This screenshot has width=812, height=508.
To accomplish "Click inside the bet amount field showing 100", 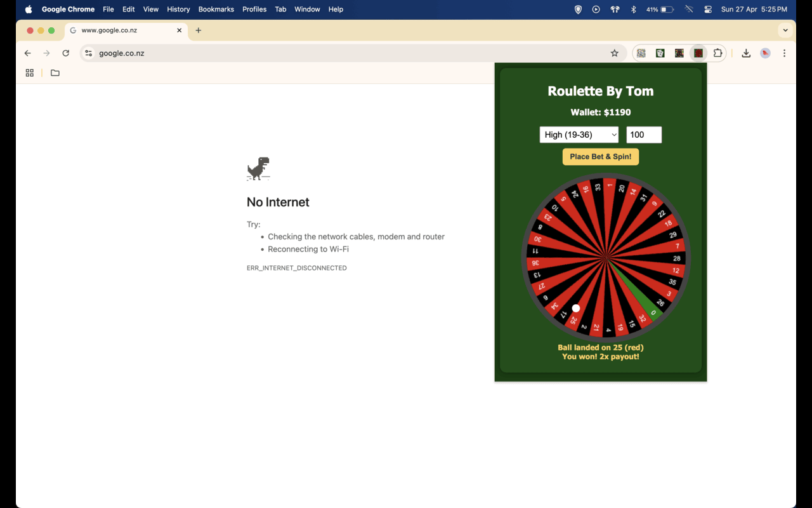I will click(644, 135).
